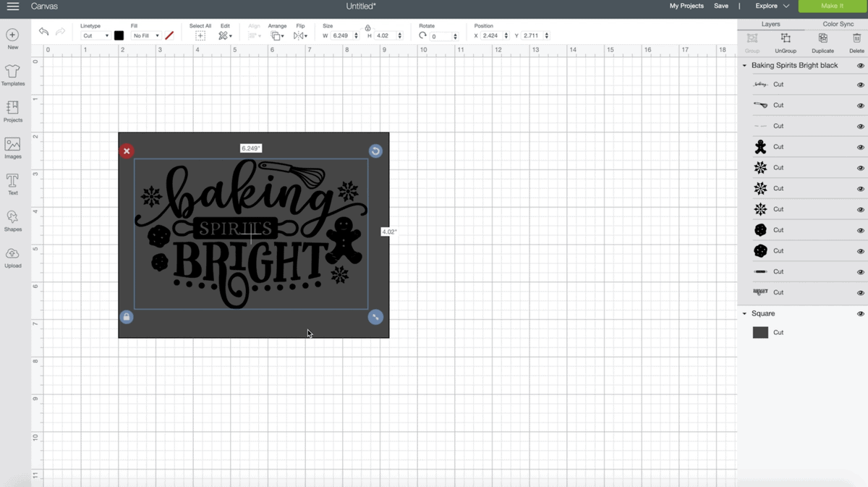Image resolution: width=868 pixels, height=487 pixels.
Task: Open the Flip dropdown
Action: [x=300, y=35]
